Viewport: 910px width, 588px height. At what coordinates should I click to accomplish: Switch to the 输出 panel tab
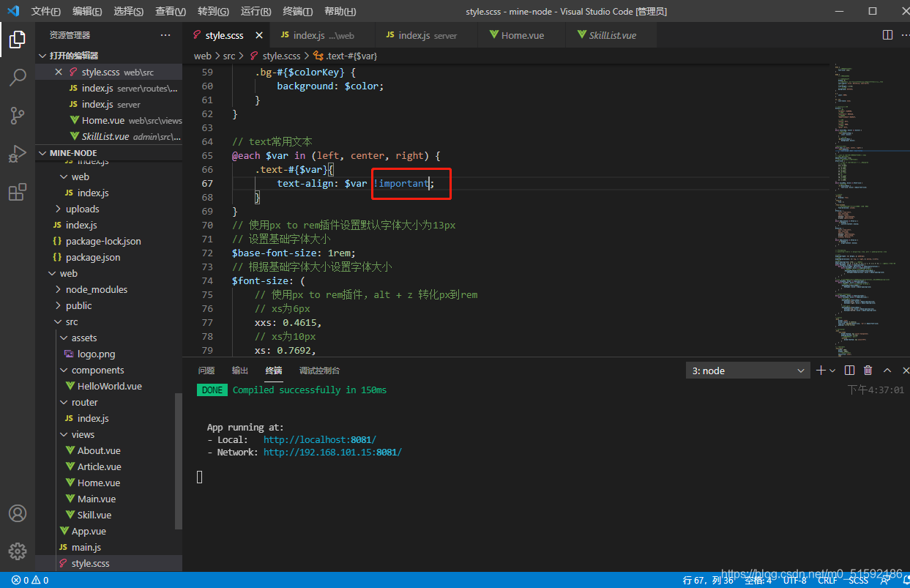point(240,371)
